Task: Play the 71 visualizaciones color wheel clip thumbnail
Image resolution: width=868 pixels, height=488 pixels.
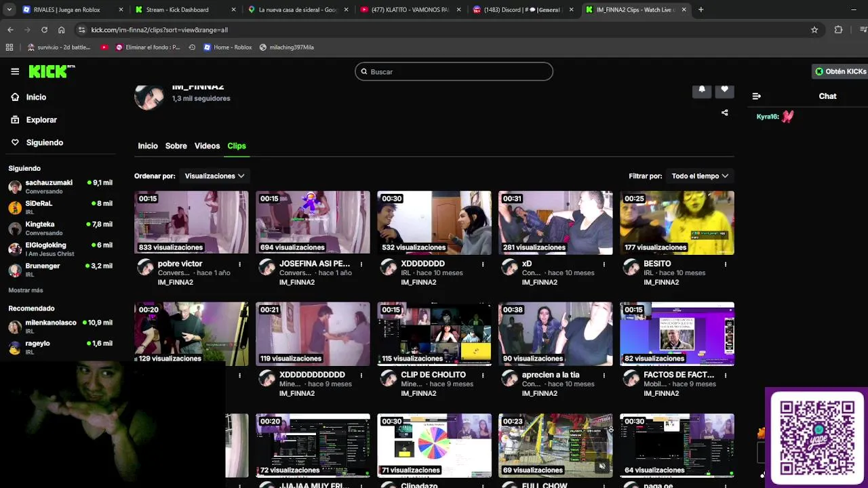Action: (434, 445)
